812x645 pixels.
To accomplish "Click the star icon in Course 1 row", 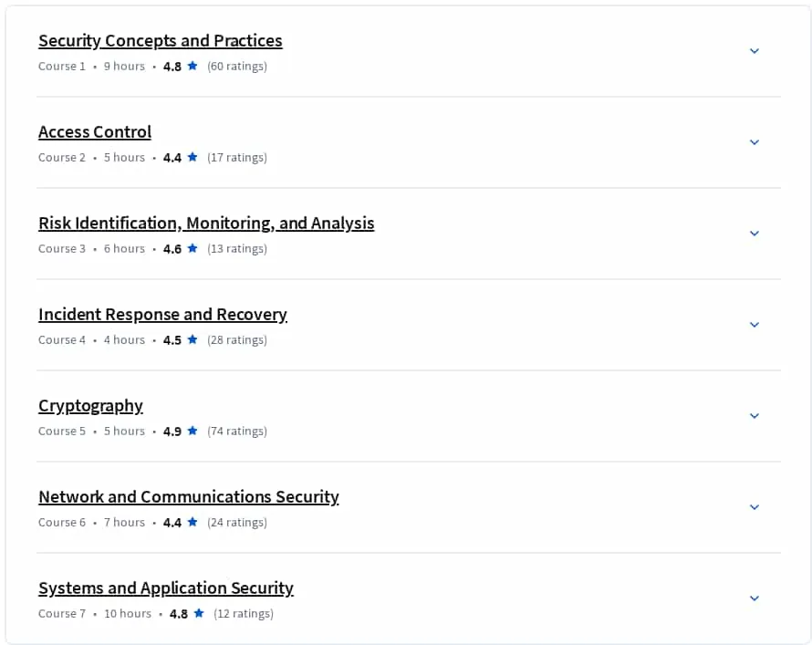I will pyautogui.click(x=193, y=66).
